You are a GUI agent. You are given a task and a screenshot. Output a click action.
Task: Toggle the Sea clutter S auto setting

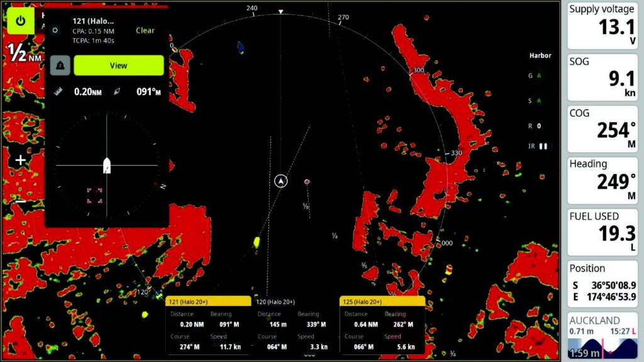pos(535,101)
